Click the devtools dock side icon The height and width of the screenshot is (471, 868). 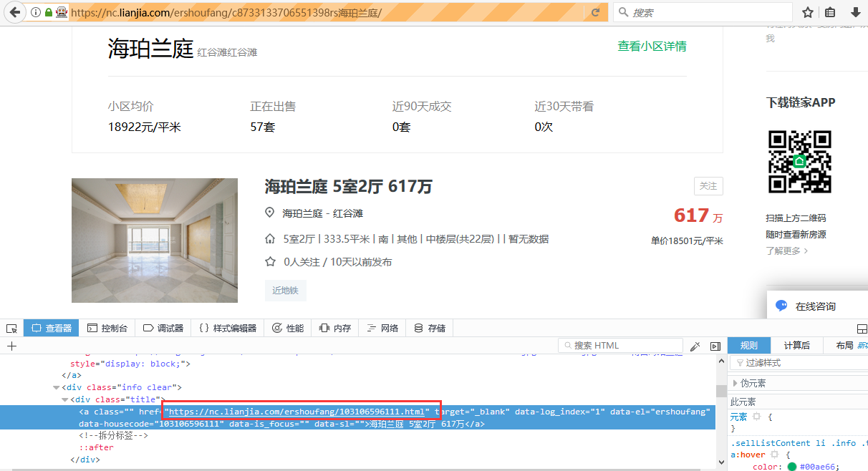(x=862, y=328)
